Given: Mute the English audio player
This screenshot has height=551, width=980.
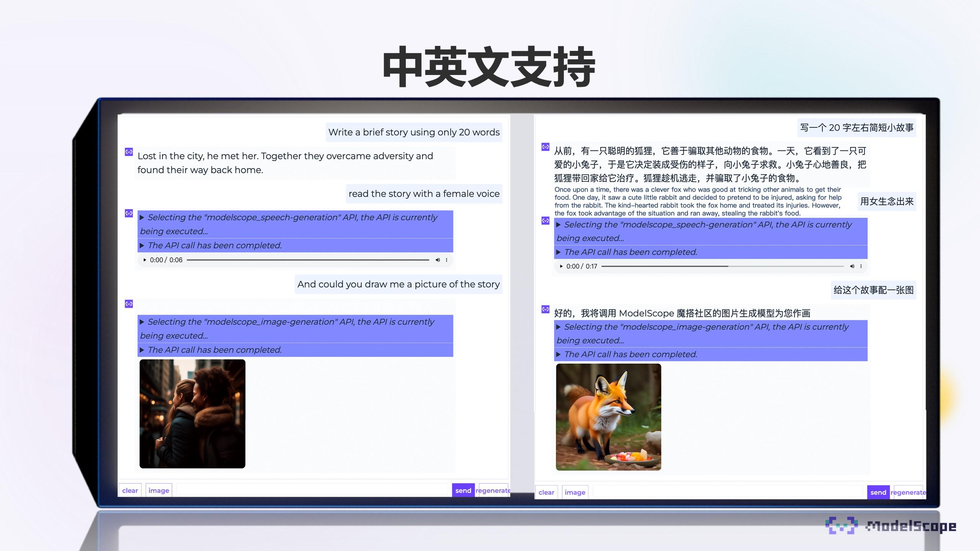Looking at the screenshot, I should pos(438,260).
